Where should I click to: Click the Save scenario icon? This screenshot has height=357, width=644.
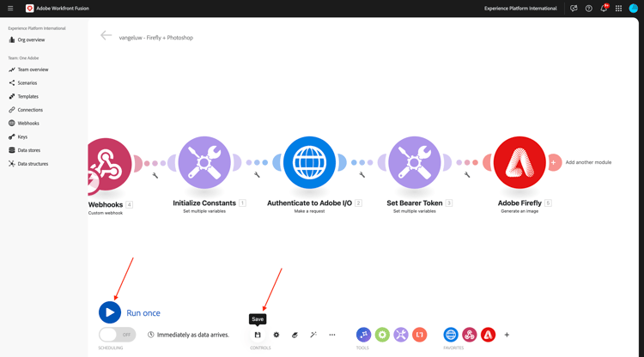pos(258,335)
